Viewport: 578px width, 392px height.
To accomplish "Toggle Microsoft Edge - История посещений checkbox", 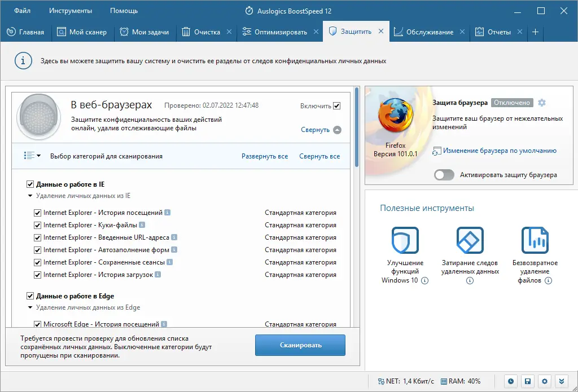I will (x=37, y=324).
